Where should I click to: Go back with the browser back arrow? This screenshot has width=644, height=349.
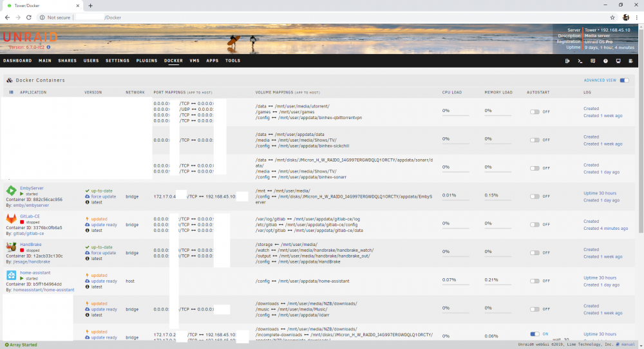[7, 17]
